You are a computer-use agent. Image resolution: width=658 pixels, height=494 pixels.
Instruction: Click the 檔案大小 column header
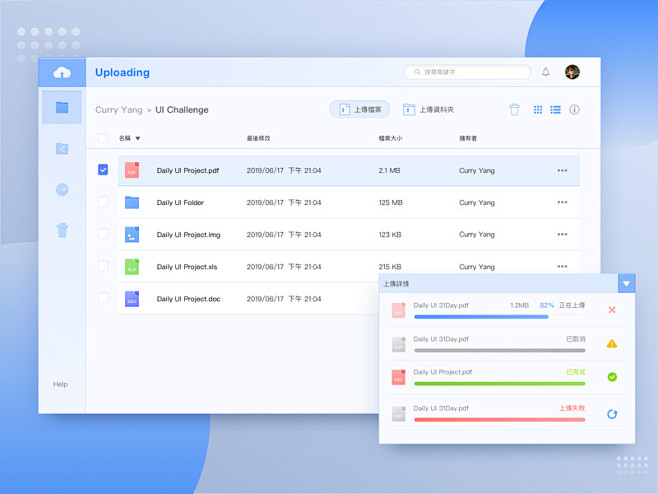tap(390, 138)
